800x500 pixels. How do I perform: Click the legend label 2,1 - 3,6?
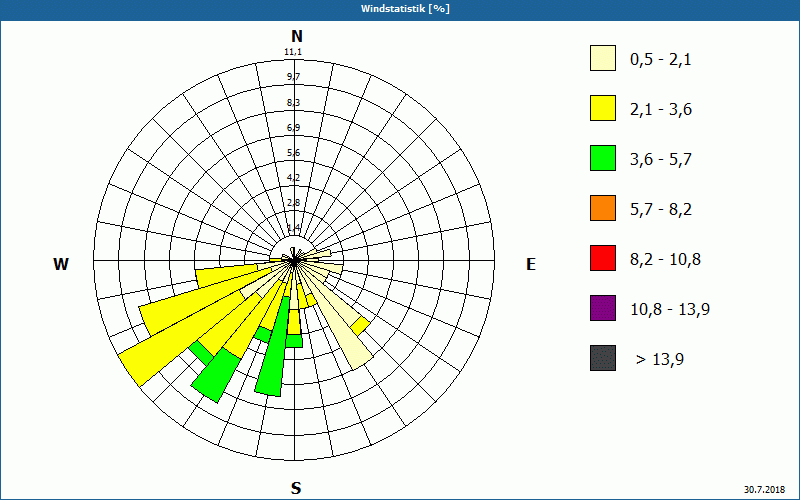(x=661, y=110)
